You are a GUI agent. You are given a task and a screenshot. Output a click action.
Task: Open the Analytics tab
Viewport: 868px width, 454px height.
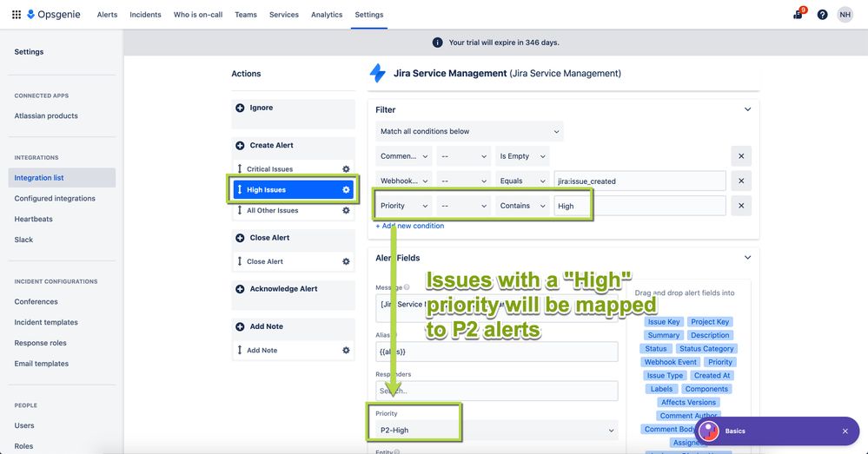(327, 15)
